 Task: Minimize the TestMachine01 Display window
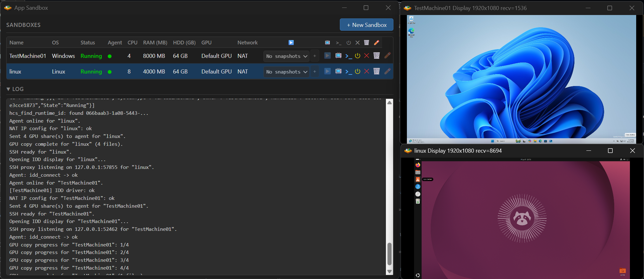pyautogui.click(x=588, y=8)
